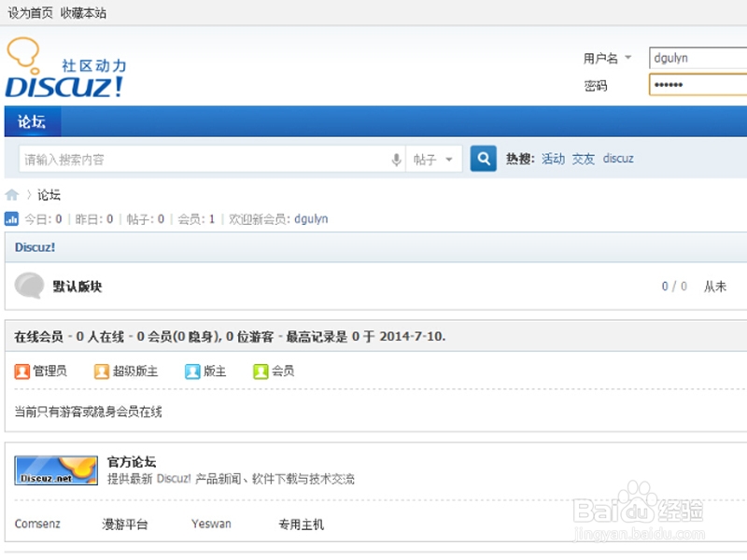The width and height of the screenshot is (747, 560).
Task: Open the 默认版块 forum
Action: (x=78, y=287)
